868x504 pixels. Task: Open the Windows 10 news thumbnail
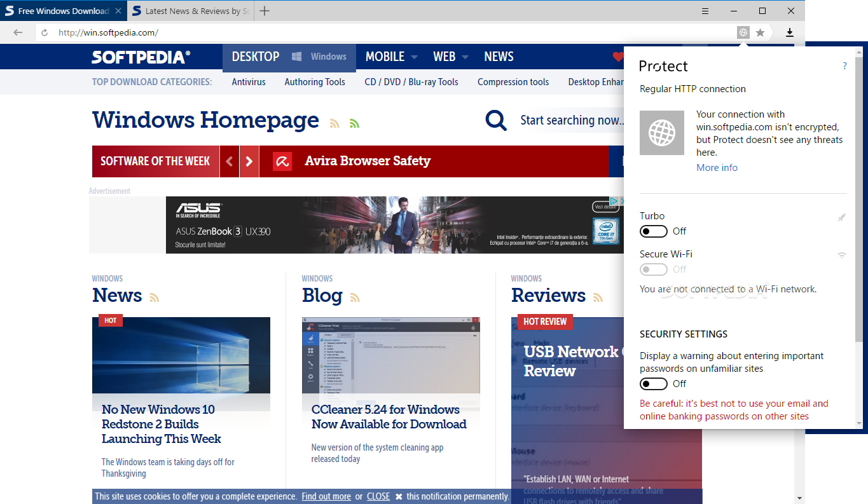[181, 355]
